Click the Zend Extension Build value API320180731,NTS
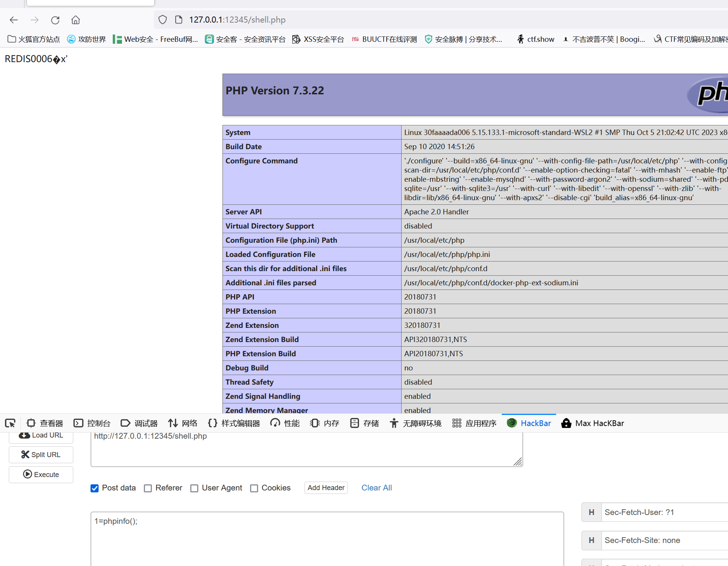 click(x=436, y=339)
